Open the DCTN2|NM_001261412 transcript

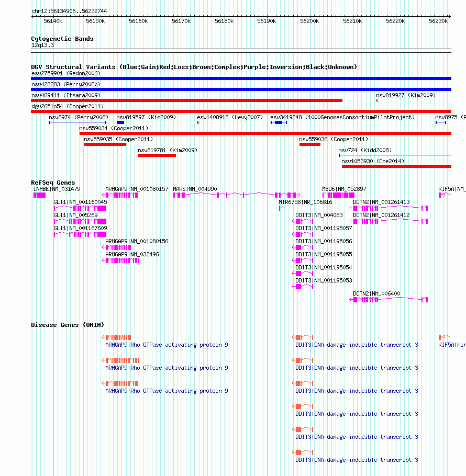(x=389, y=221)
